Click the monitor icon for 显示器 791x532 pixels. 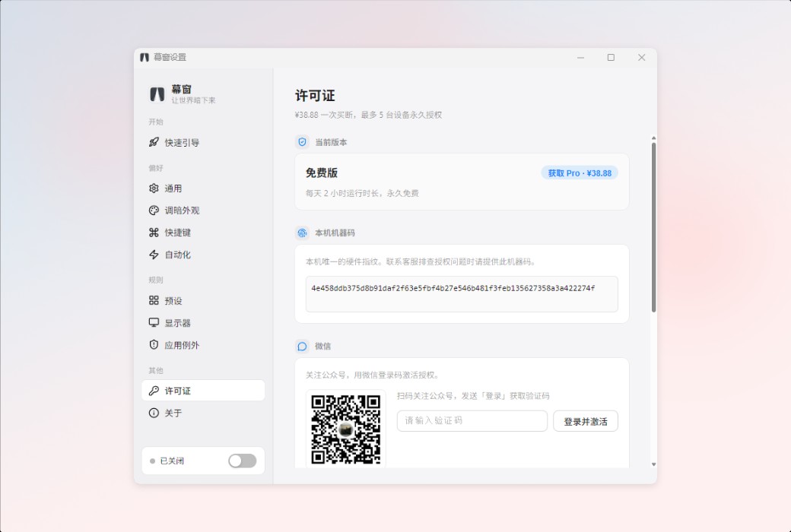click(154, 323)
